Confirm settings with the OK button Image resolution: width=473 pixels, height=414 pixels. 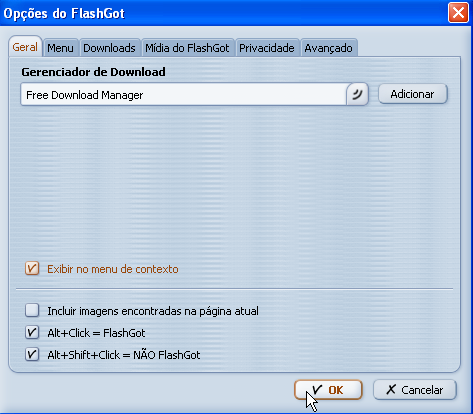tap(328, 390)
